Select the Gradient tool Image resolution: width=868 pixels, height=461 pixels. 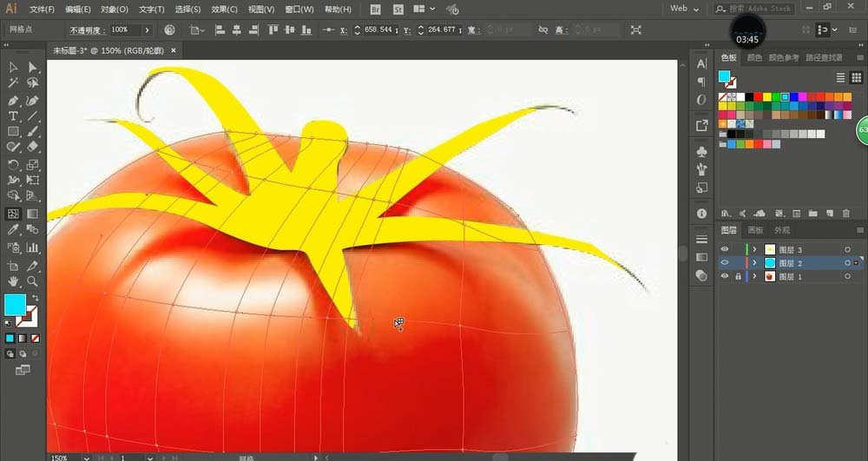[33, 214]
